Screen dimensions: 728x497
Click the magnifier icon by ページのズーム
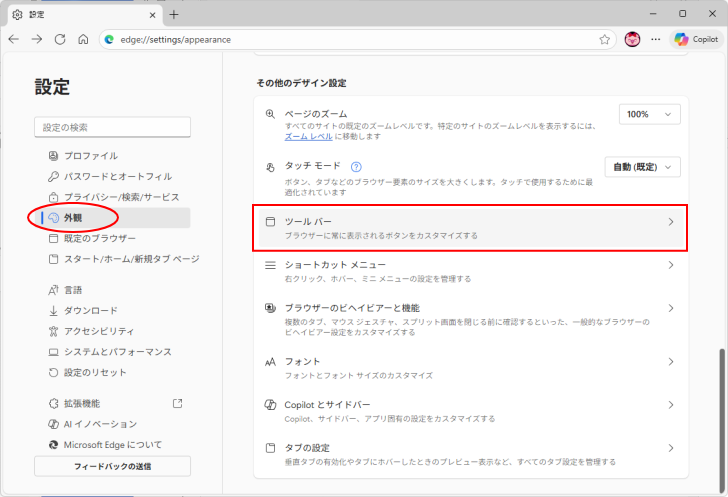270,114
